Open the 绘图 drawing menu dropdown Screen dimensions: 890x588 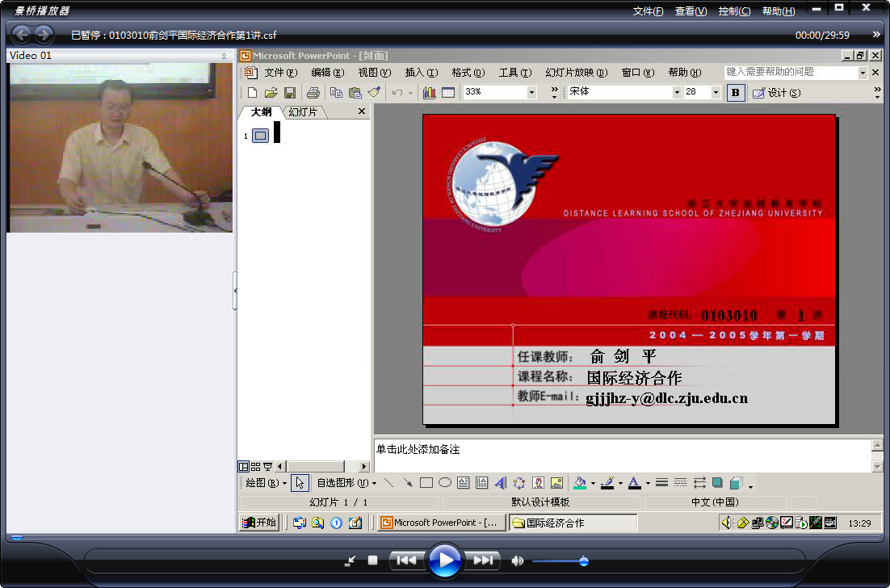point(266,483)
